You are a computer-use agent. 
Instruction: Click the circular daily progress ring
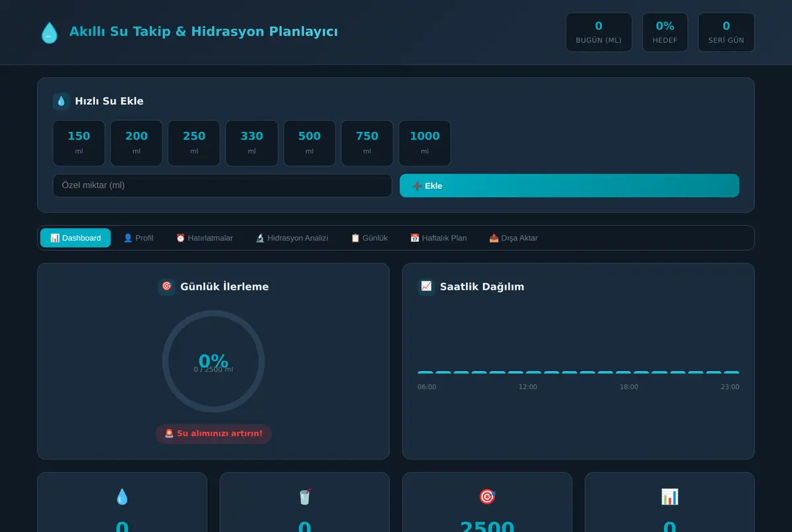[x=213, y=362]
